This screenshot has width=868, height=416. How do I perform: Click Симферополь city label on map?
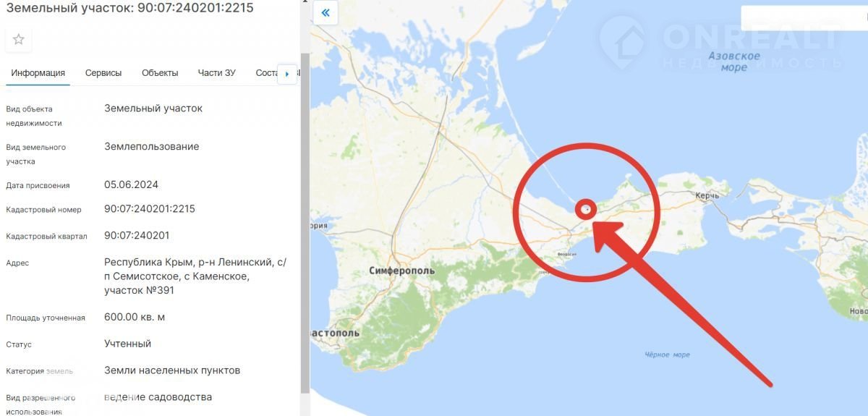point(402,271)
